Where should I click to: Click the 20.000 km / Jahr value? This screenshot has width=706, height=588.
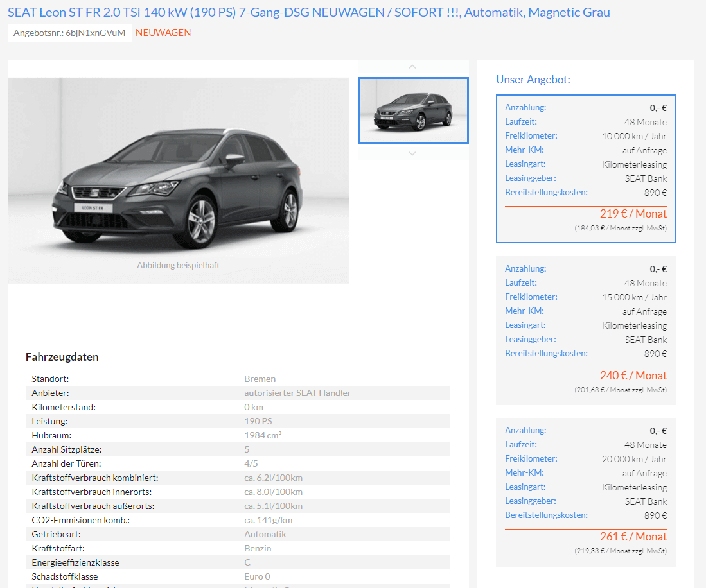635,459
